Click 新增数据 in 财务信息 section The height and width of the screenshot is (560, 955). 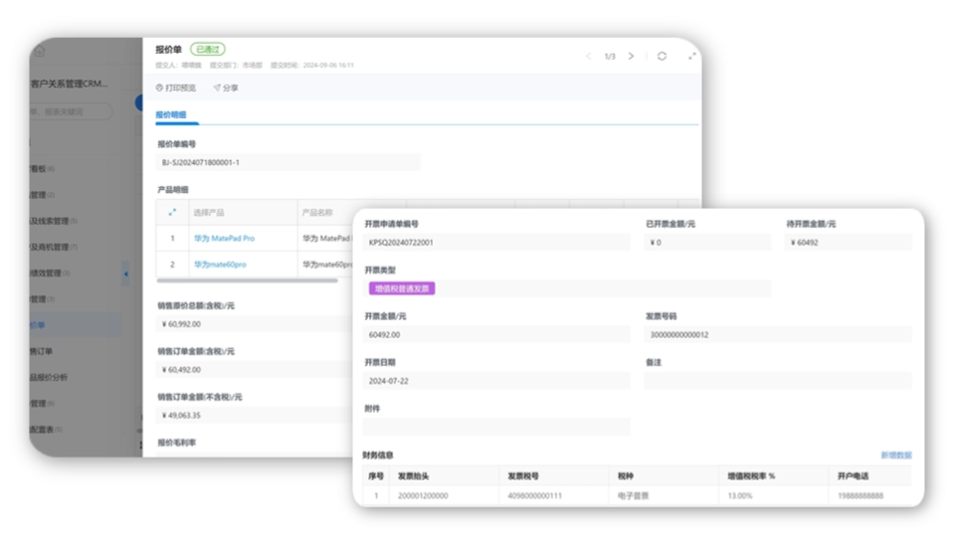[x=896, y=456]
